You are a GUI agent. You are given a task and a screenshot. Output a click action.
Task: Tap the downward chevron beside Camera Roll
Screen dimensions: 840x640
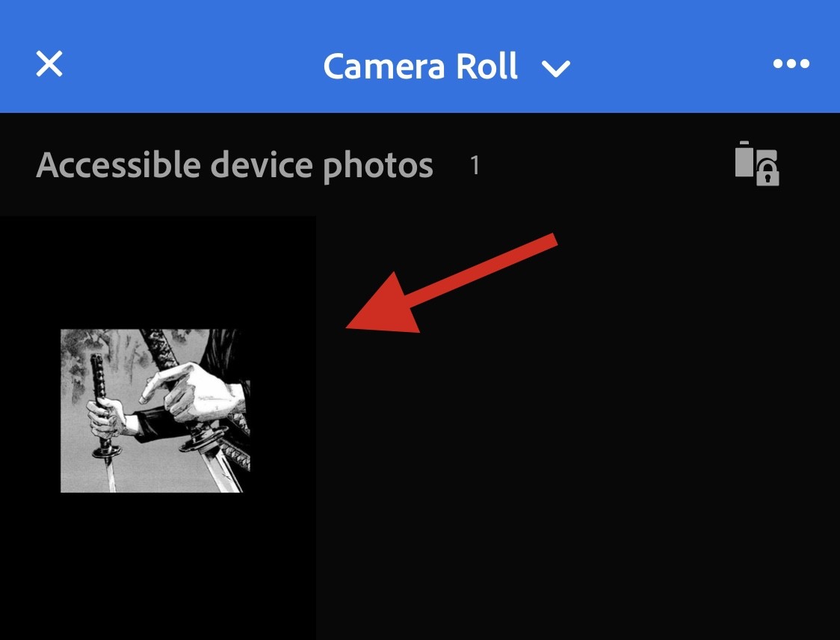tap(555, 69)
